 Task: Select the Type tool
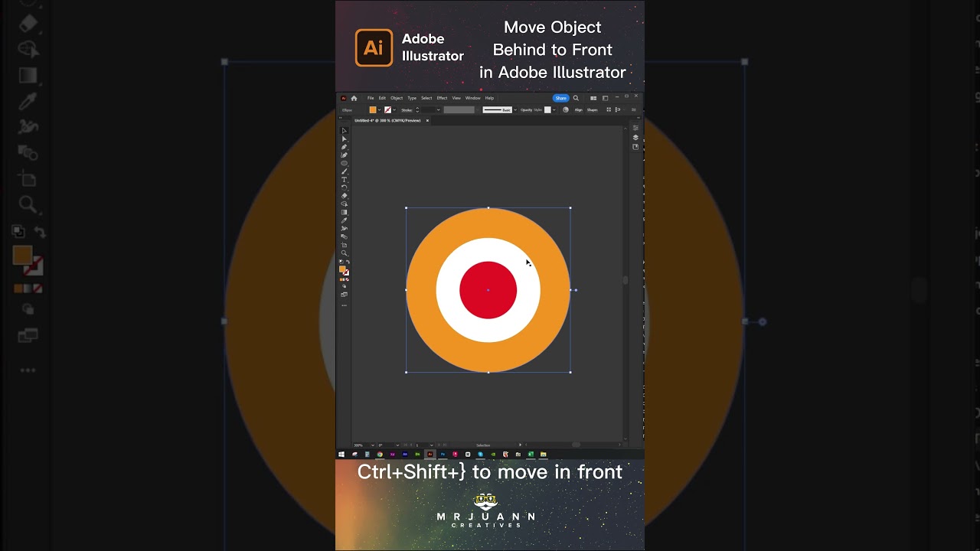344,180
